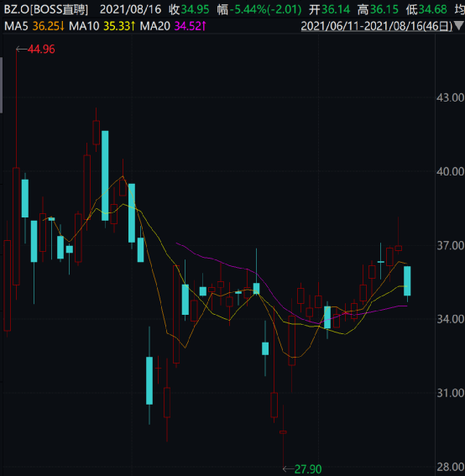Click the 40.00 price axis label

[x=450, y=171]
